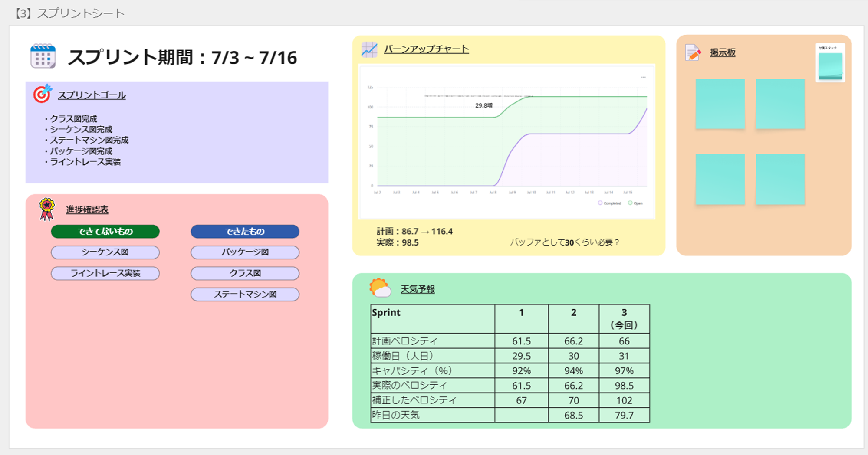Click the Sprint header cell in the table
Screen dimensions: 868x455
click(433, 319)
